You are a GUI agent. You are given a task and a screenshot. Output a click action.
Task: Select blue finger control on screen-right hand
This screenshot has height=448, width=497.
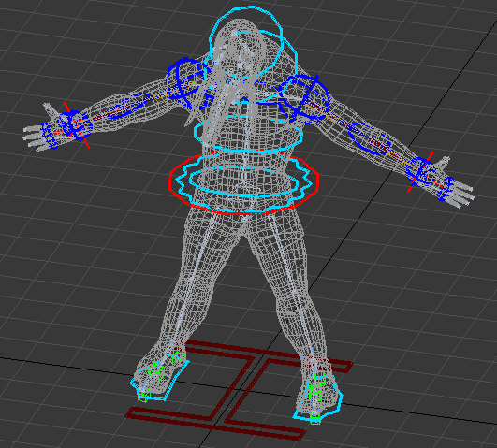(445, 190)
